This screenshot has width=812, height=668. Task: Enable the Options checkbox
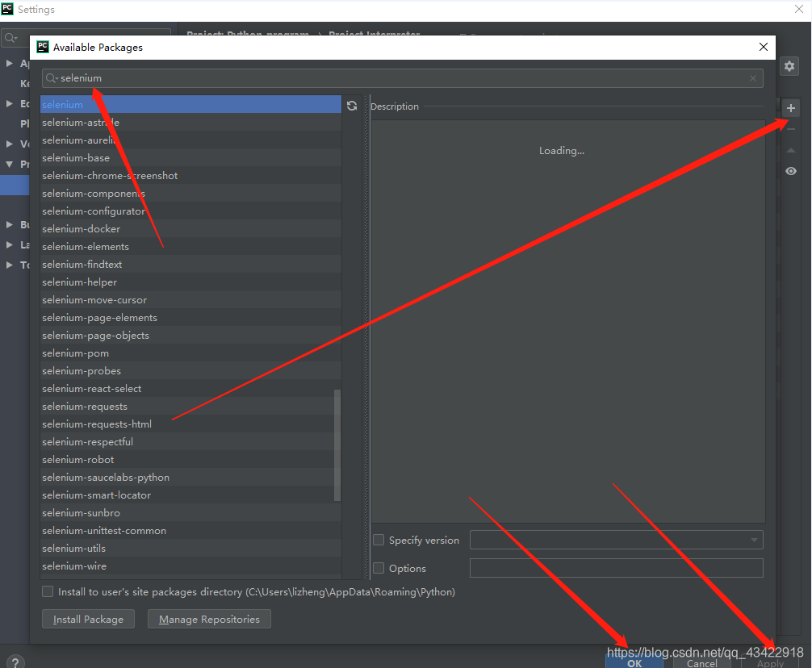coord(379,568)
